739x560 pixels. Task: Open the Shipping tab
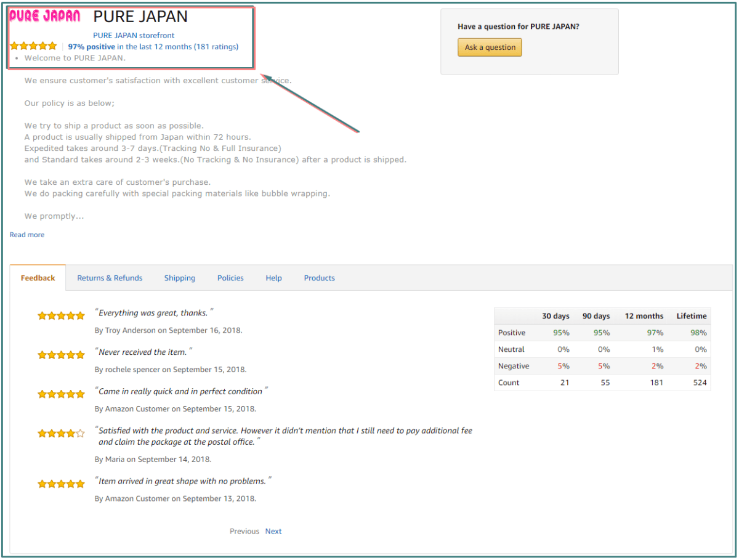(180, 278)
